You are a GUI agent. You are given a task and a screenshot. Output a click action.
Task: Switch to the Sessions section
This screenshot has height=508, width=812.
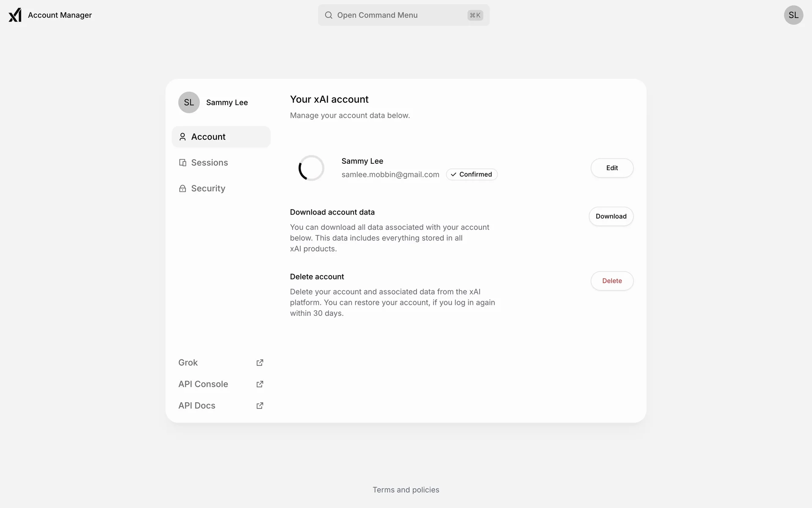pyautogui.click(x=209, y=163)
